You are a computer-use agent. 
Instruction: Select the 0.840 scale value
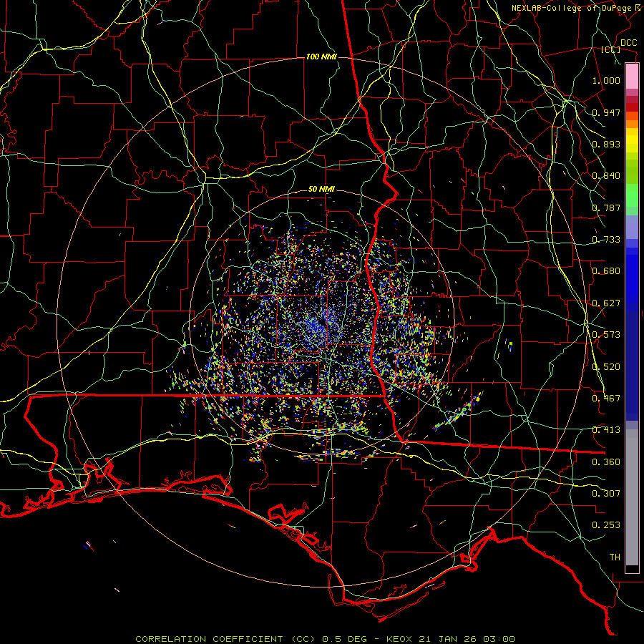tap(606, 176)
